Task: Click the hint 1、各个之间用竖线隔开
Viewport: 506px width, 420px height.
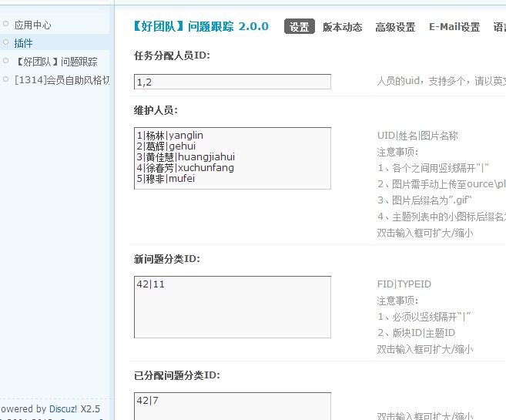Action: pyautogui.click(x=433, y=168)
